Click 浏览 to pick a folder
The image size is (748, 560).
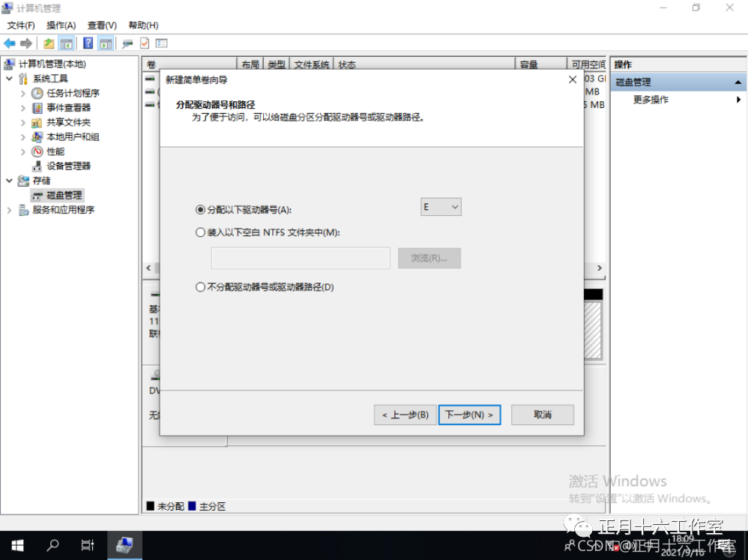pyautogui.click(x=429, y=258)
